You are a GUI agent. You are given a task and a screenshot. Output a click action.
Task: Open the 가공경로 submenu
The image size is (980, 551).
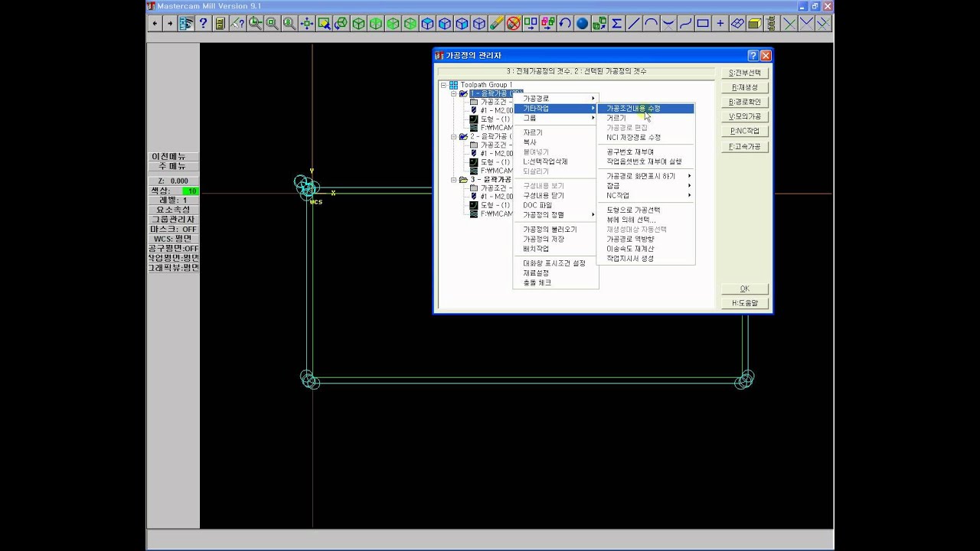coord(556,99)
